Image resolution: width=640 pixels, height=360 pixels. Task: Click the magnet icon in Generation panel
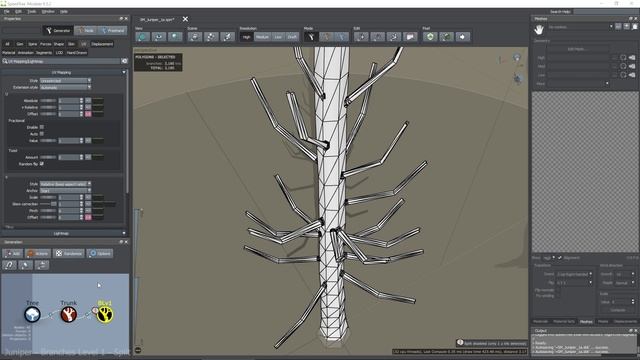[9, 265]
